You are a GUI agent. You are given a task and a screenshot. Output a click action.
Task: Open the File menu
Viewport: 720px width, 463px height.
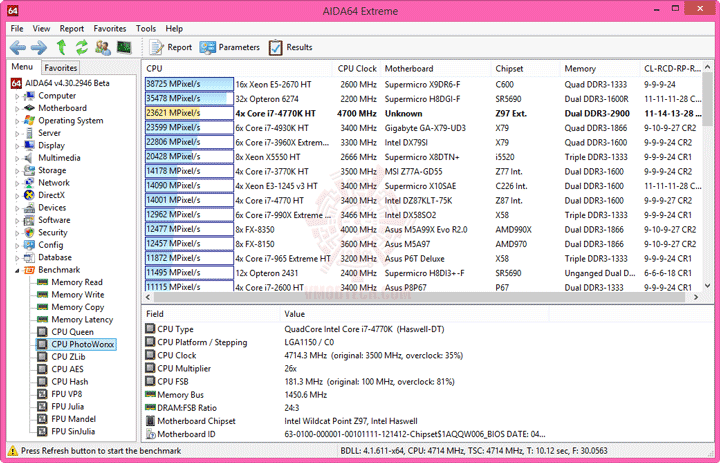coord(17,28)
